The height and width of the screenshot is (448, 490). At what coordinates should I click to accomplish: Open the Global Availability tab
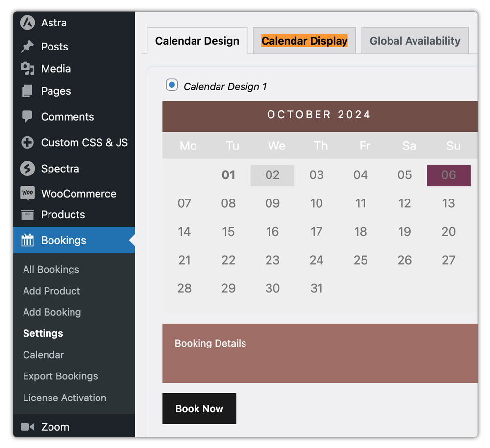click(415, 41)
